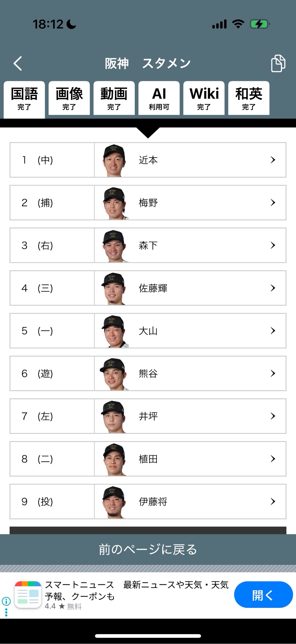This screenshot has width=296, height=644.
Task: Select the 和英 tab
Action: tap(249, 98)
